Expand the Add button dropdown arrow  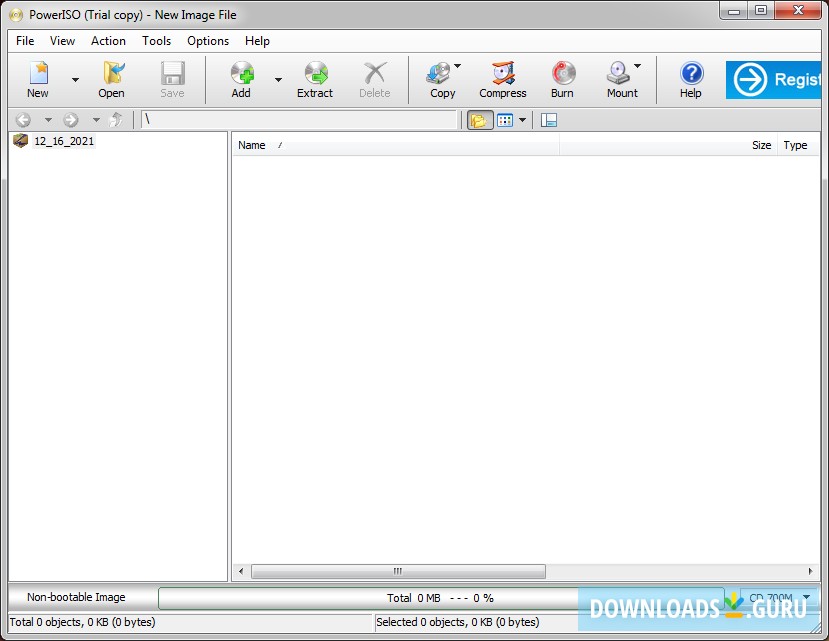[x=278, y=80]
